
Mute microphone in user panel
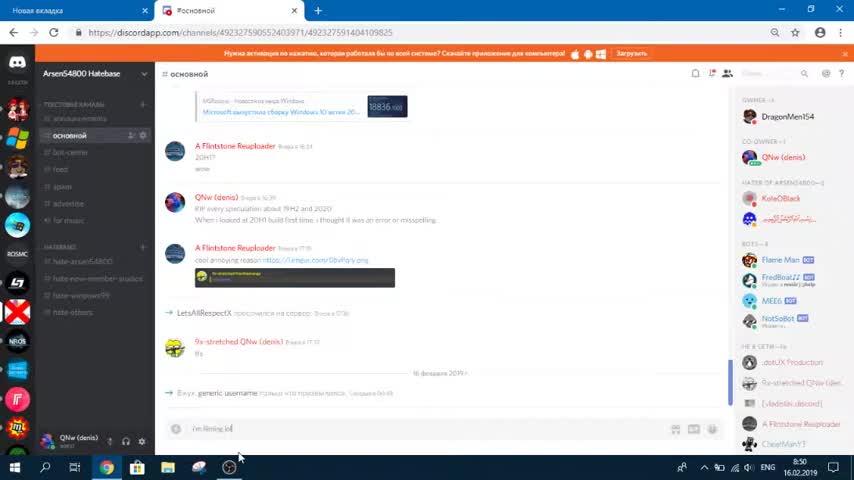[x=109, y=441]
